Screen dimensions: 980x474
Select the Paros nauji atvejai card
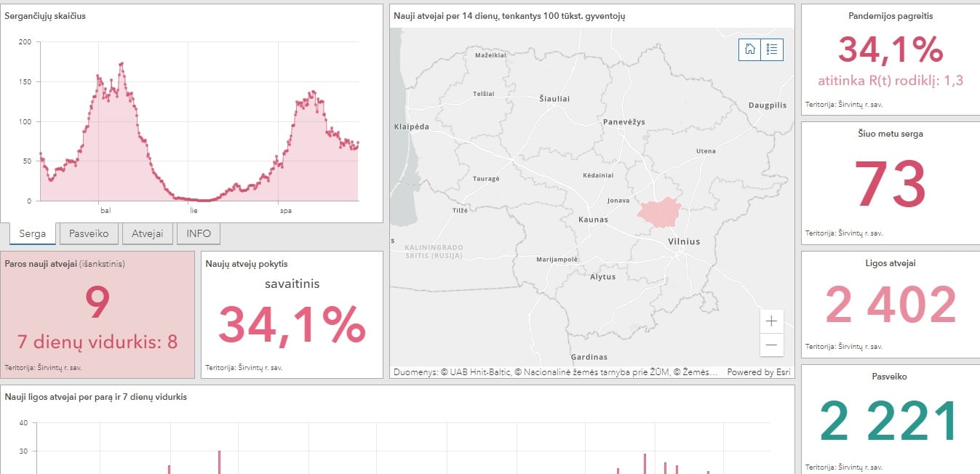click(97, 314)
